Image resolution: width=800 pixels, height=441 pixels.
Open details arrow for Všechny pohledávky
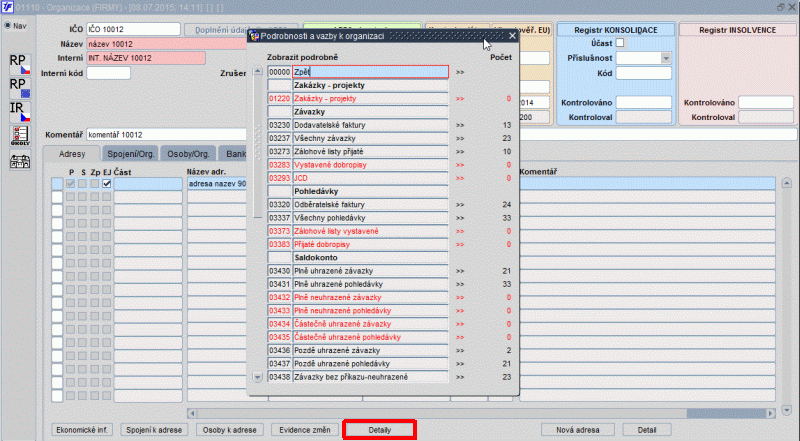pyautogui.click(x=460, y=218)
